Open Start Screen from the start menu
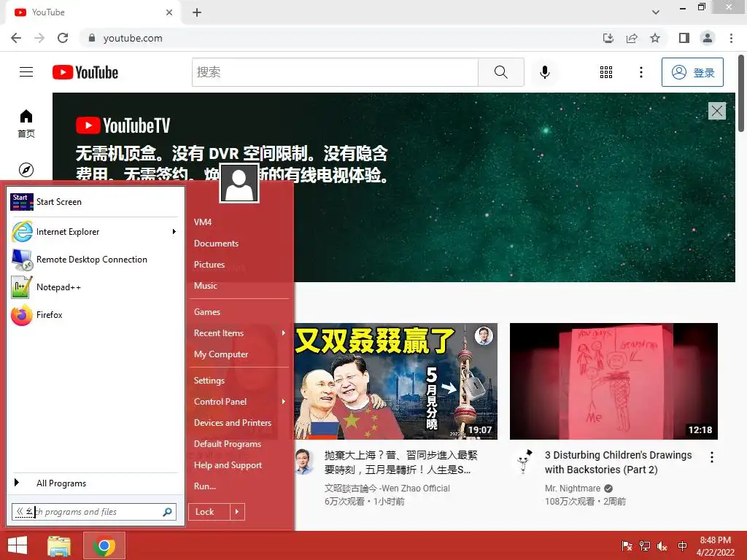Screen dimensions: 747x560 pos(94,202)
